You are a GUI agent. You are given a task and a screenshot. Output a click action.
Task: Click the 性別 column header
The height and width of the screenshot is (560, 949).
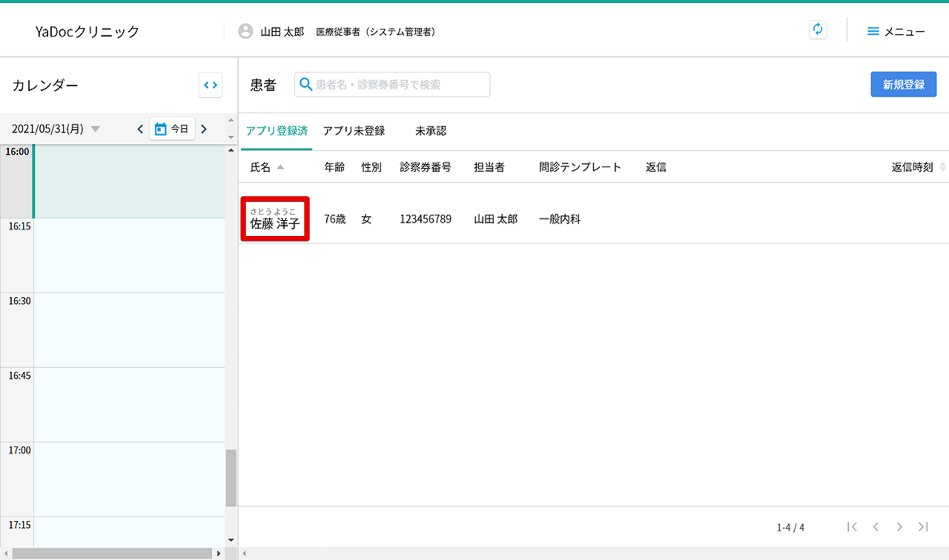pos(371,167)
